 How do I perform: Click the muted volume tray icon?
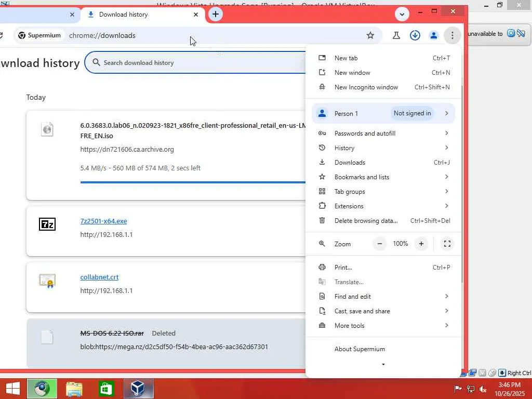click(x=483, y=389)
